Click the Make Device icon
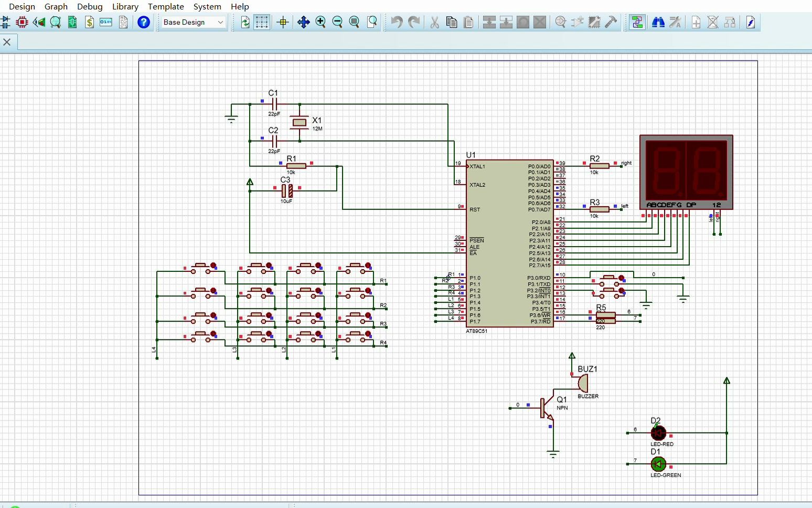The height and width of the screenshot is (508, 812). coord(578,22)
